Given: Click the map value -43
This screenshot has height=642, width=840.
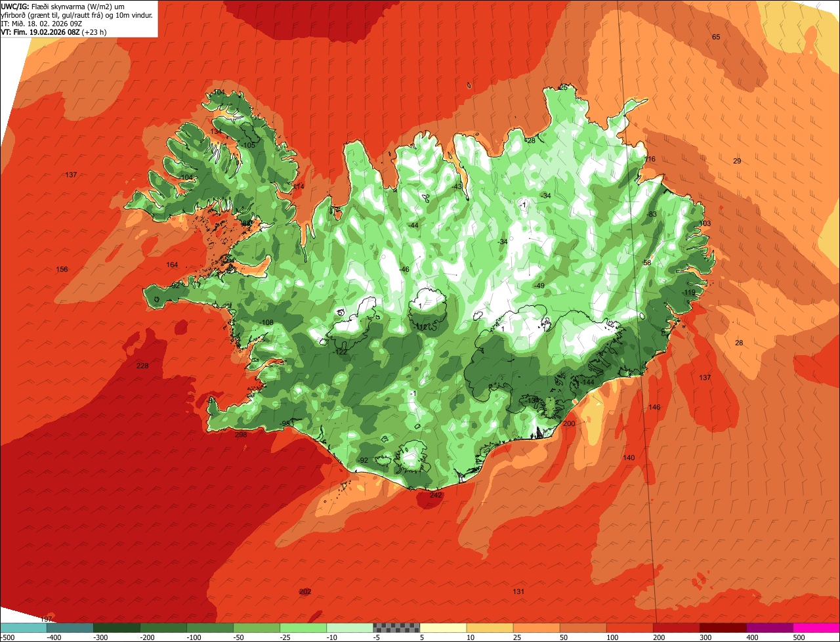Looking at the screenshot, I should (x=457, y=186).
